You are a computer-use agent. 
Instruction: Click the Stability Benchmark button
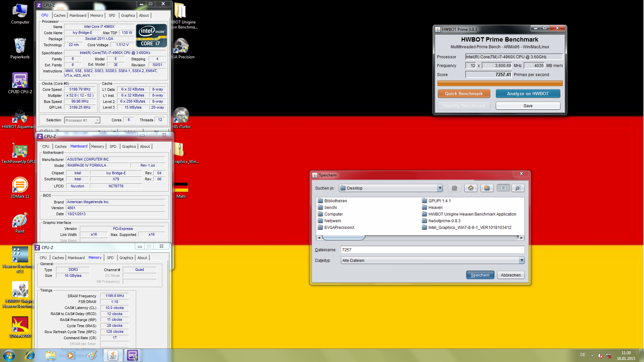click(464, 106)
